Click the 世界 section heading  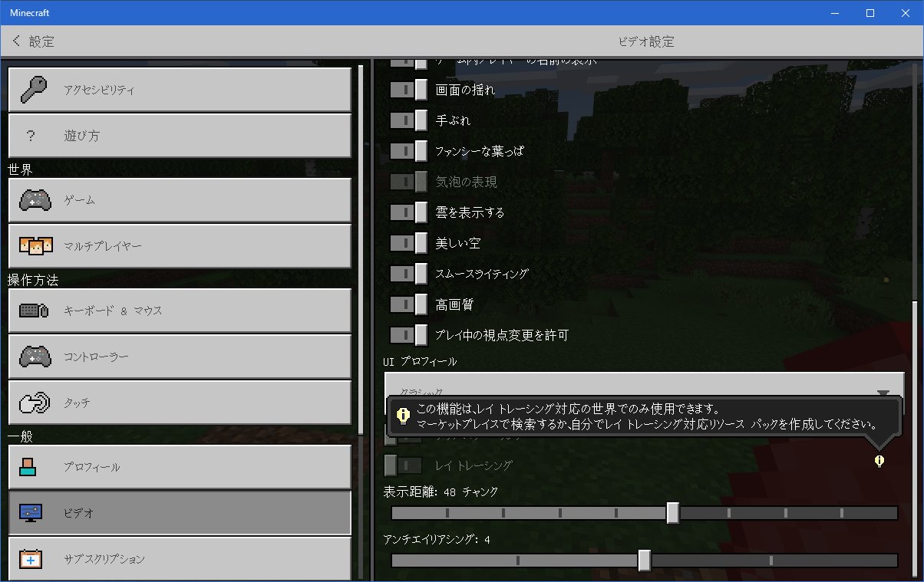pos(20,169)
